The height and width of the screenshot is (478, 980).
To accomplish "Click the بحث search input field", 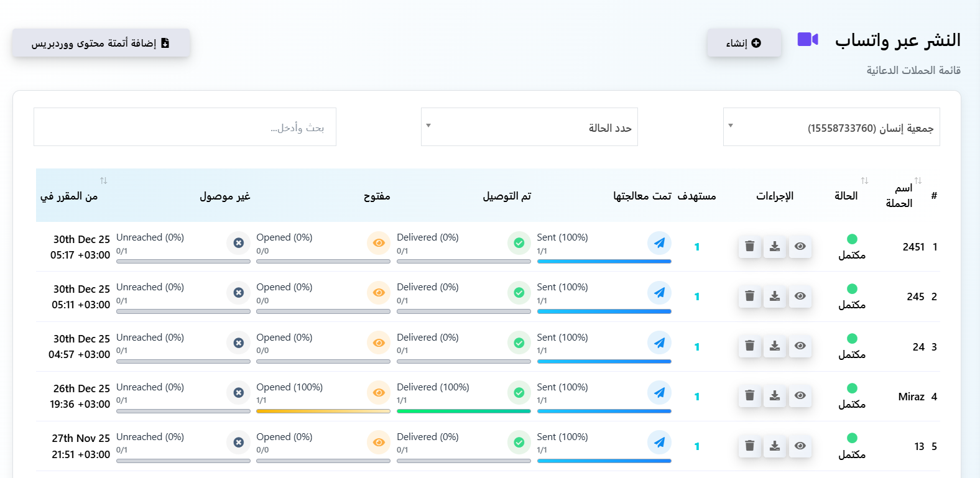I will (185, 127).
